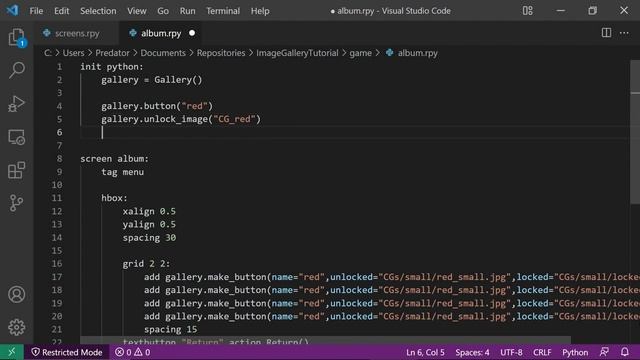Click the 'spacing 30' line
640x360 pixels.
149,238
